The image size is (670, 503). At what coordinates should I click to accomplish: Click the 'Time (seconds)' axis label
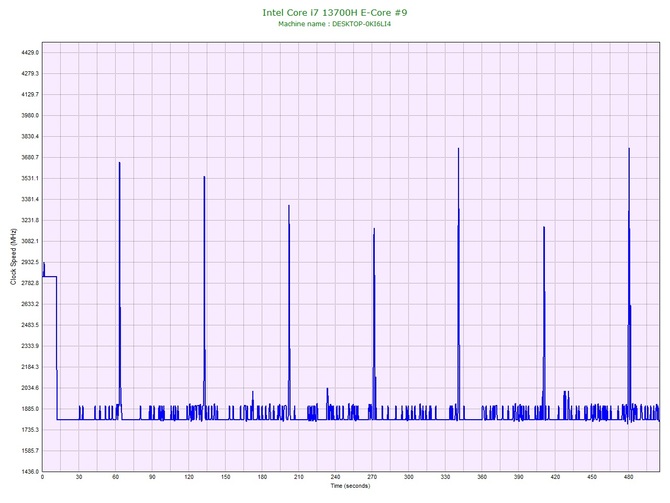[x=350, y=486]
